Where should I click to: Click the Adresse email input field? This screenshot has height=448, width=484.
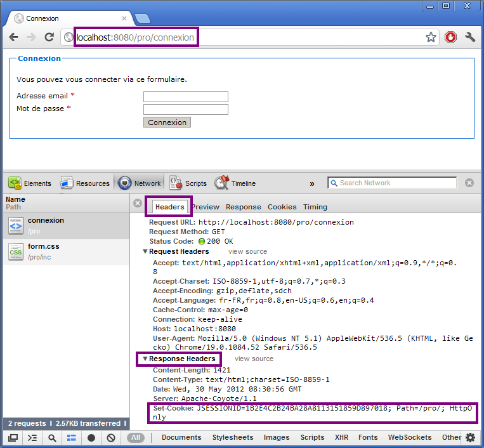(185, 96)
